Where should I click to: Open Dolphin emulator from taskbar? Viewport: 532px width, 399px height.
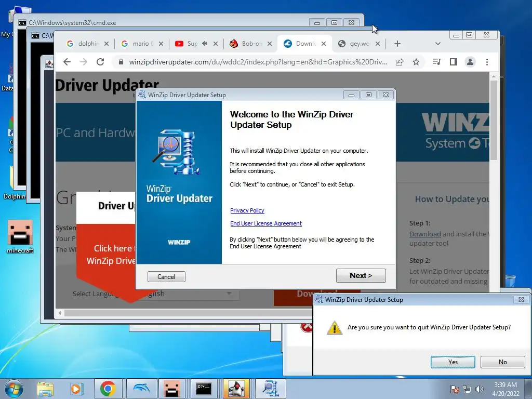tap(141, 389)
